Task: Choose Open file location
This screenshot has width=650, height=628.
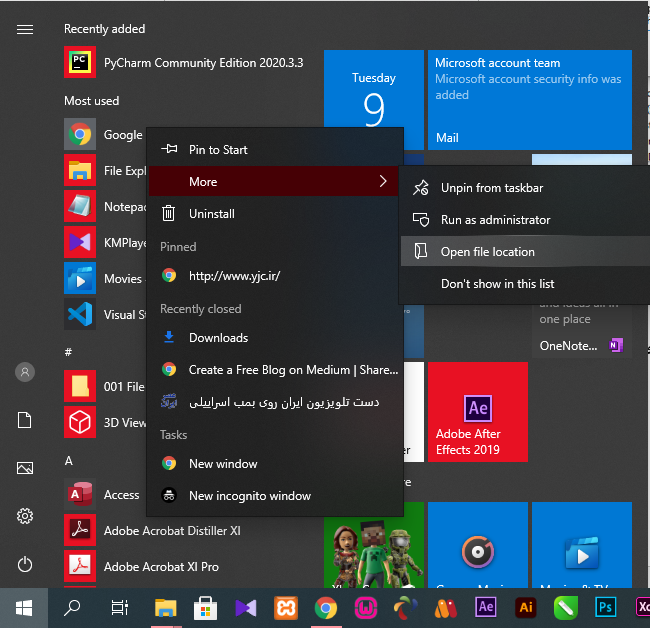Action: [x=487, y=252]
